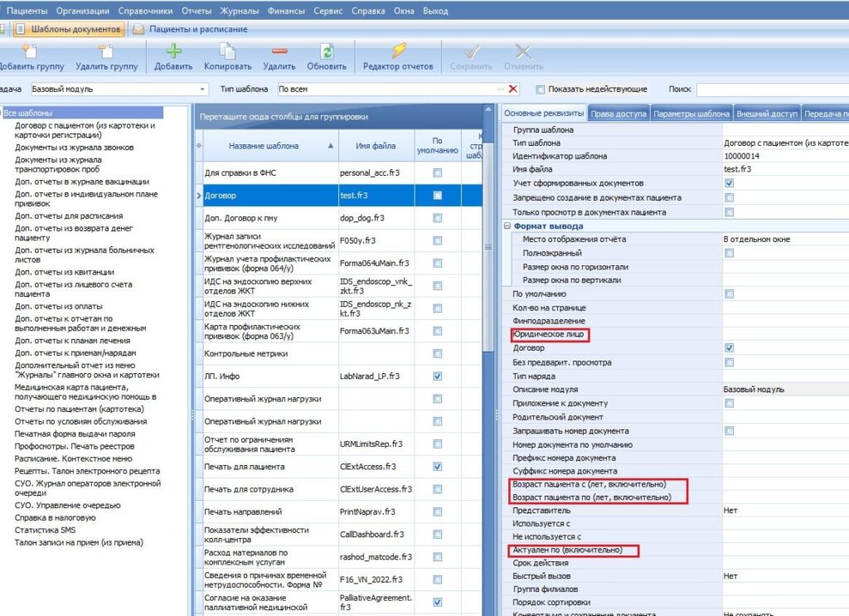The image size is (849, 616).
Task: Open the Тип шаблона ellipsis selector
Action: 501,89
